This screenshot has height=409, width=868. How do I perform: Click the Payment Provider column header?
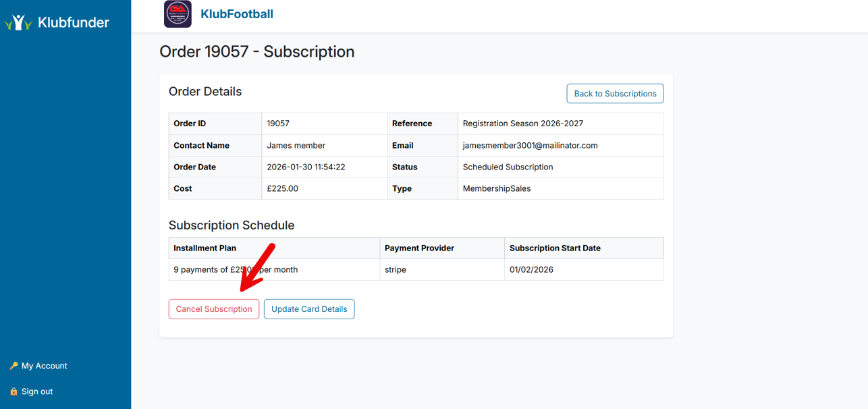(x=419, y=248)
